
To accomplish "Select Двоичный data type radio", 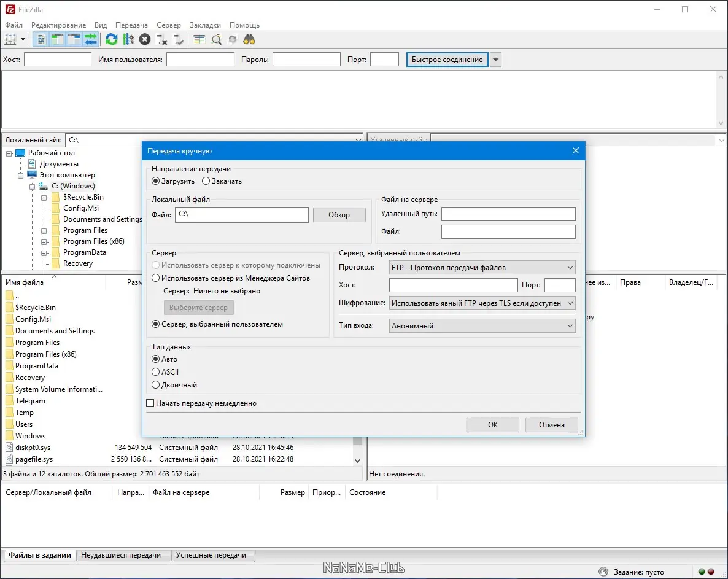I will (155, 385).
